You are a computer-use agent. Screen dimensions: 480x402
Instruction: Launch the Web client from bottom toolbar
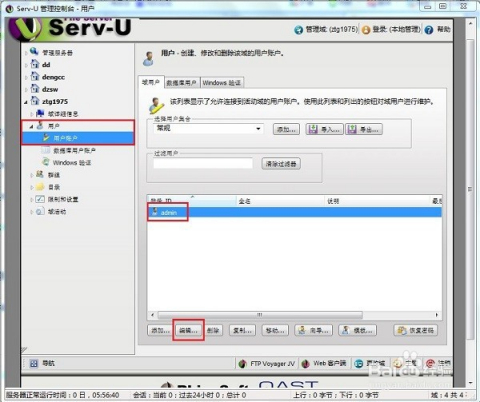[x=324, y=363]
